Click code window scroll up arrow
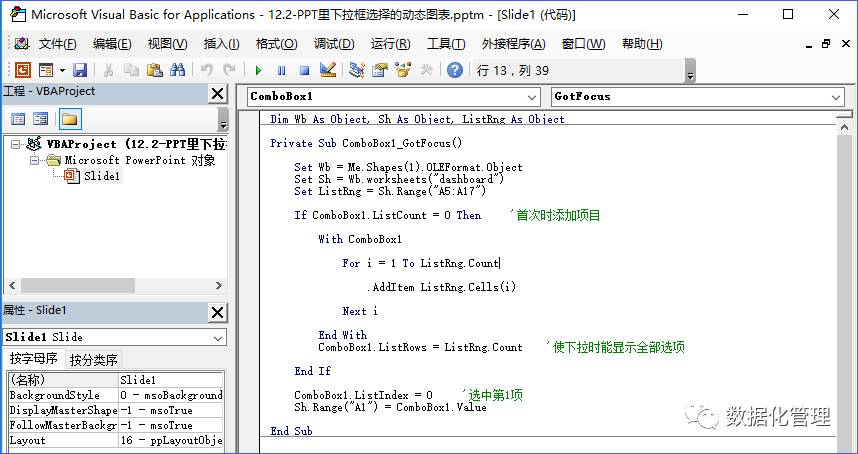Viewport: 858px width, 454px height. click(x=844, y=127)
